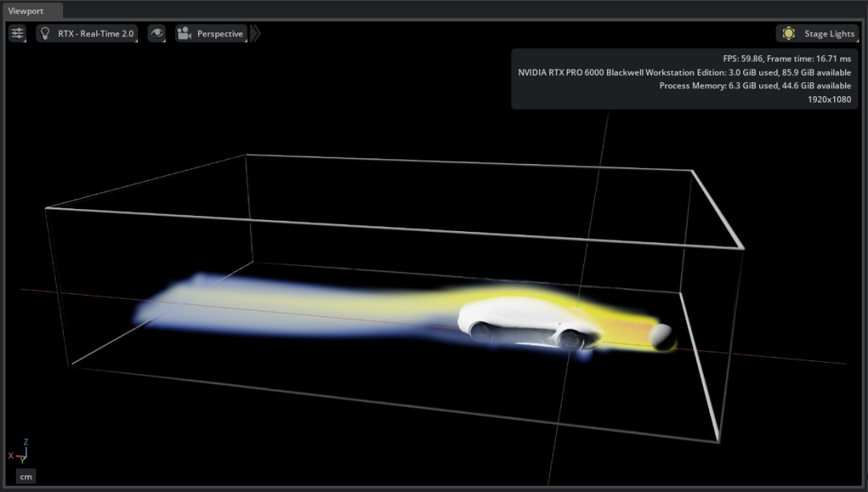Open the Perspective camera selection dropdown
Viewport: 868px width, 492px height.
[211, 33]
